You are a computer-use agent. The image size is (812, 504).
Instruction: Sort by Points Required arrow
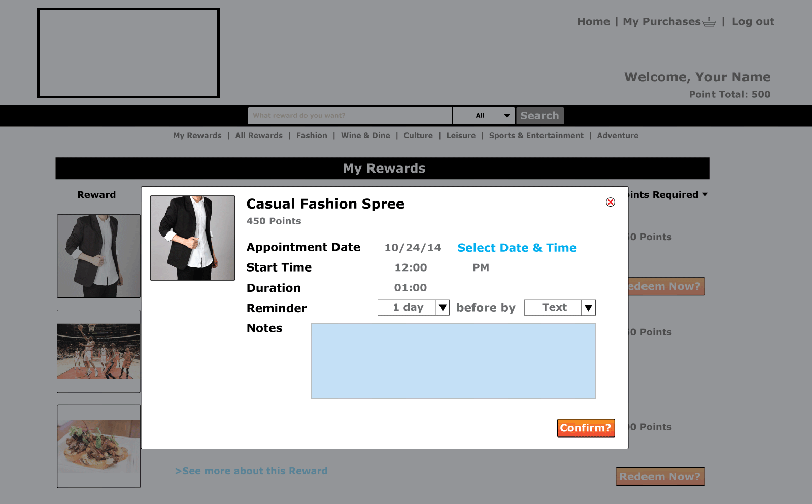tap(705, 195)
